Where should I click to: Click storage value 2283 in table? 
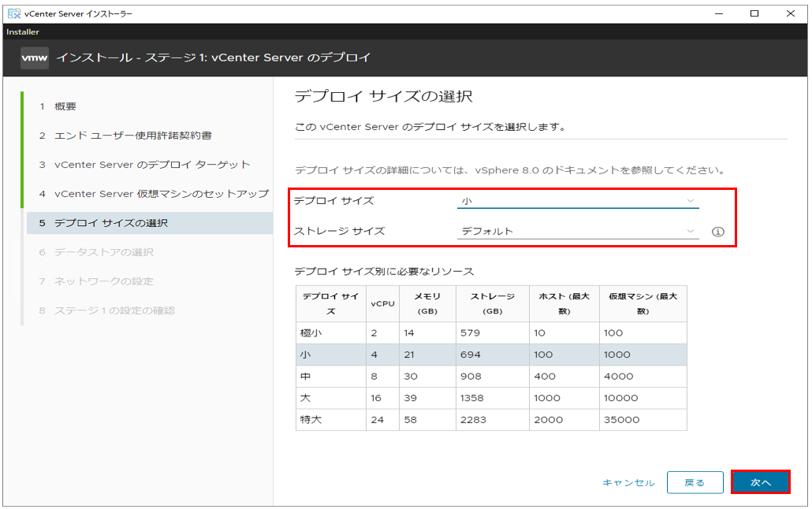coord(473,420)
